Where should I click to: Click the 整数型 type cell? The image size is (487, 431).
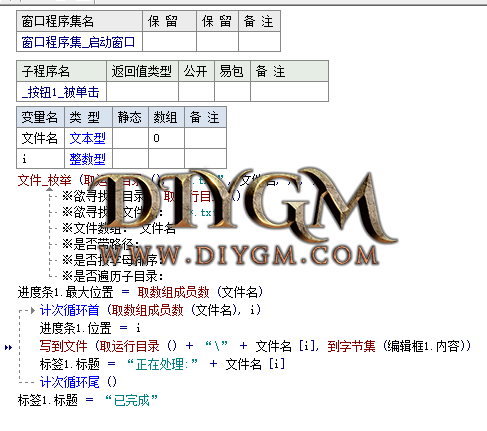(88, 159)
